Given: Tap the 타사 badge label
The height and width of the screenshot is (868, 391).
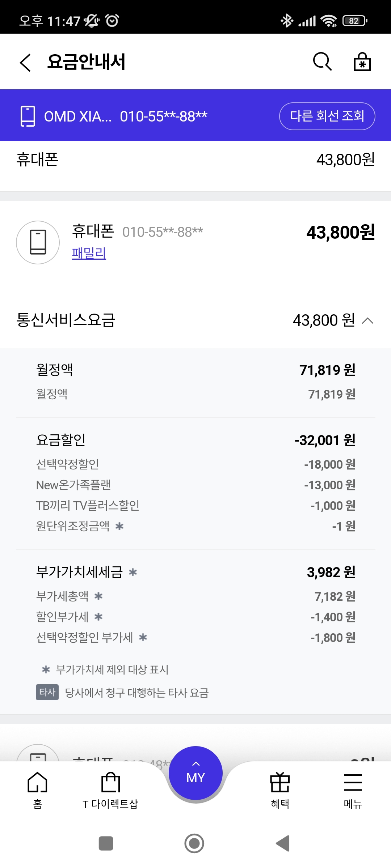Looking at the screenshot, I should (47, 692).
